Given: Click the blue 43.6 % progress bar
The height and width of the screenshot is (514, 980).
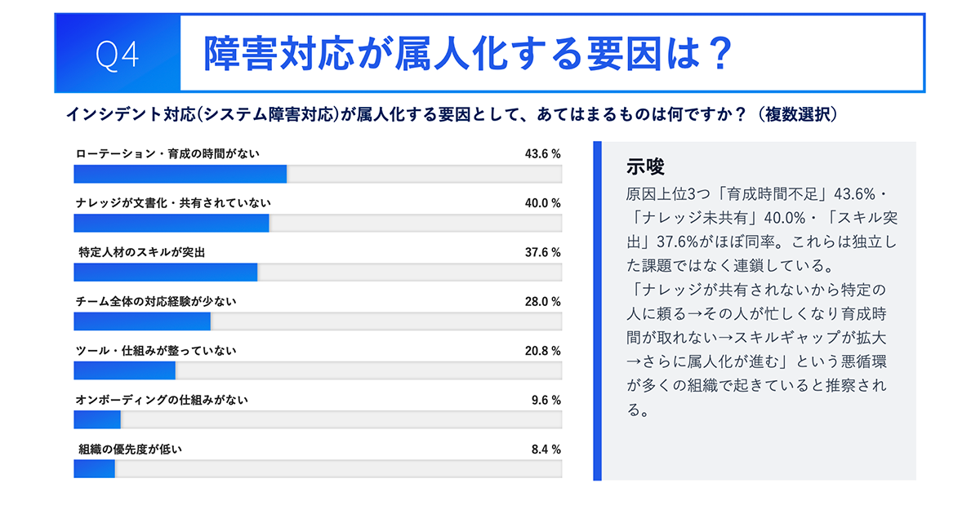Looking at the screenshot, I should coord(180,175).
